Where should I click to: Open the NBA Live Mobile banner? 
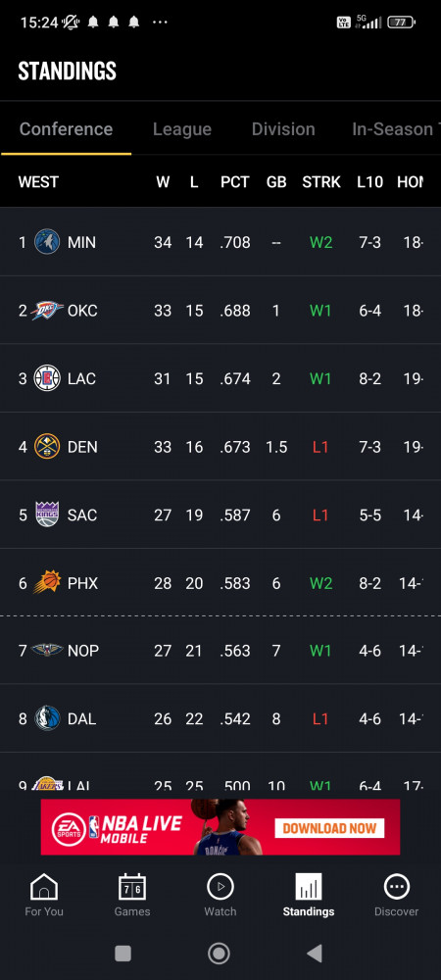click(x=220, y=827)
